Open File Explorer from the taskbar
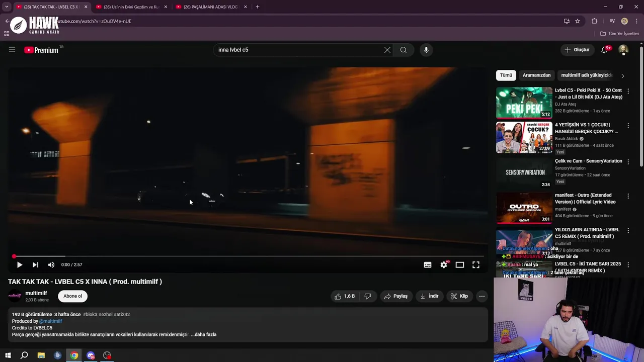The image size is (644, 362). point(41,355)
